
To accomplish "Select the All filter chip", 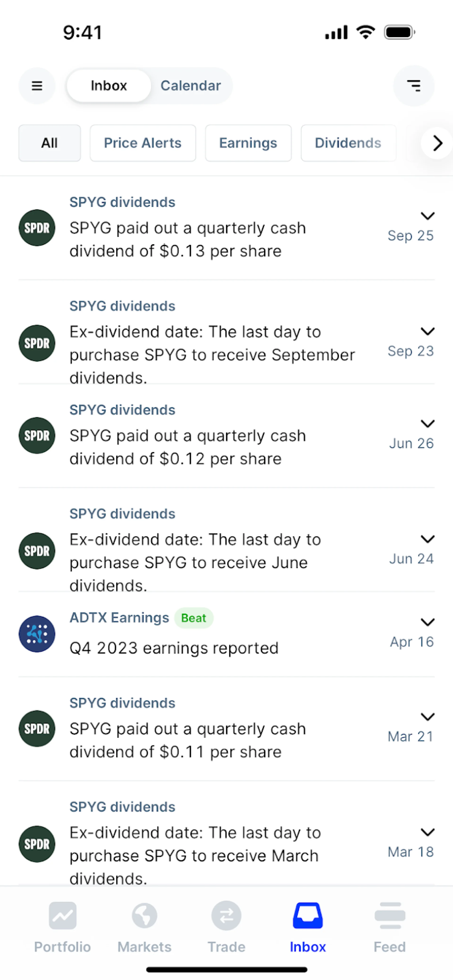I will 50,143.
